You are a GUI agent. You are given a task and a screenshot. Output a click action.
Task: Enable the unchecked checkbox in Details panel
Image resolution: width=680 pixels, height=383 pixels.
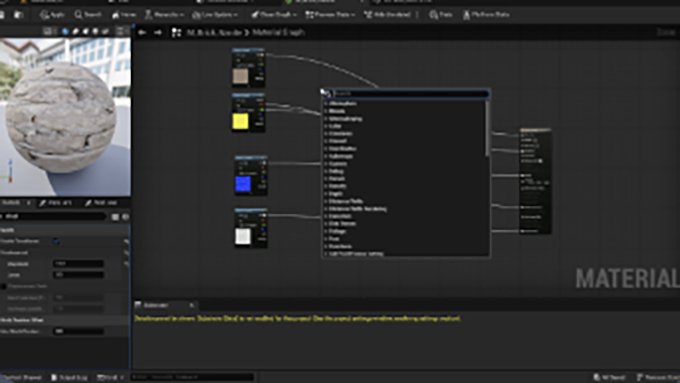tap(4, 286)
